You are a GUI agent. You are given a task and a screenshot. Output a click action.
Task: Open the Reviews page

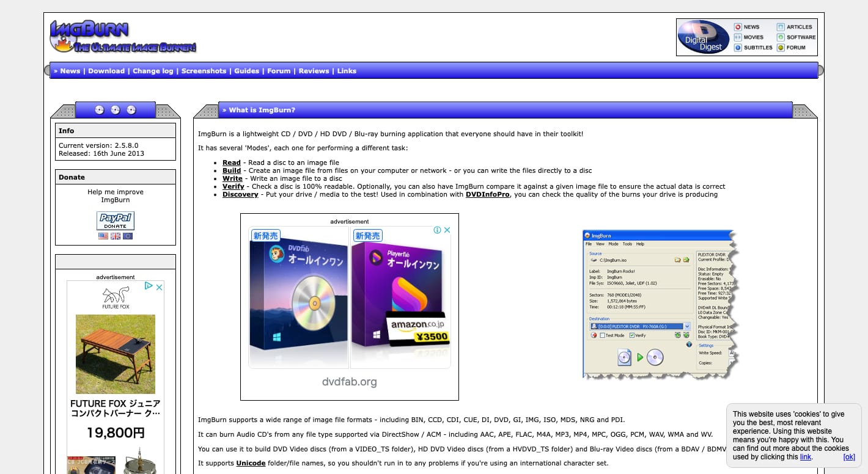coord(314,71)
